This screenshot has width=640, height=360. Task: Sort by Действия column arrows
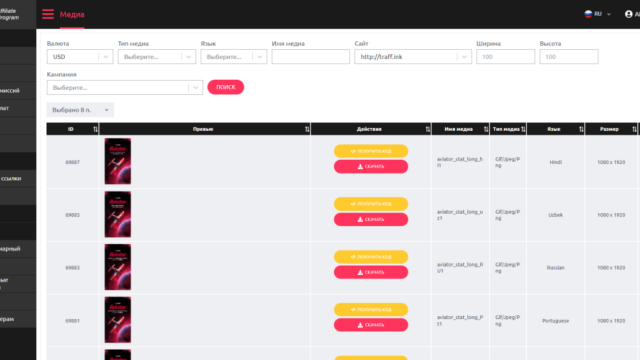coord(427,129)
